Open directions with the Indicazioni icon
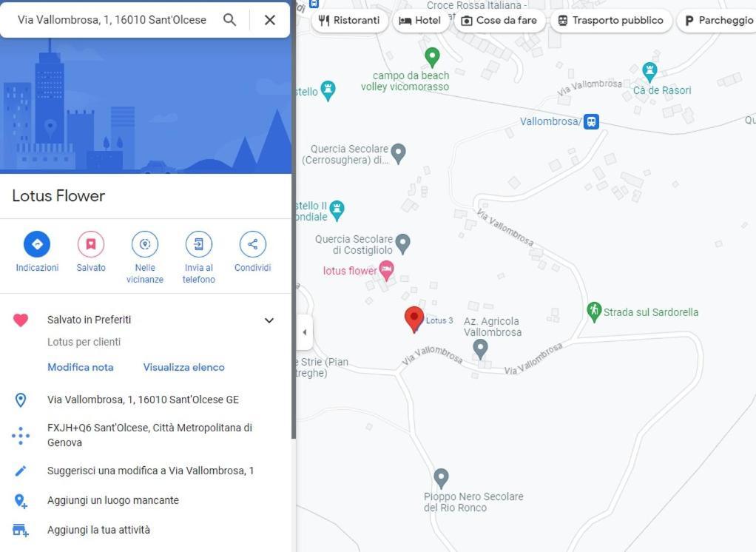The height and width of the screenshot is (552, 756). coord(37,244)
